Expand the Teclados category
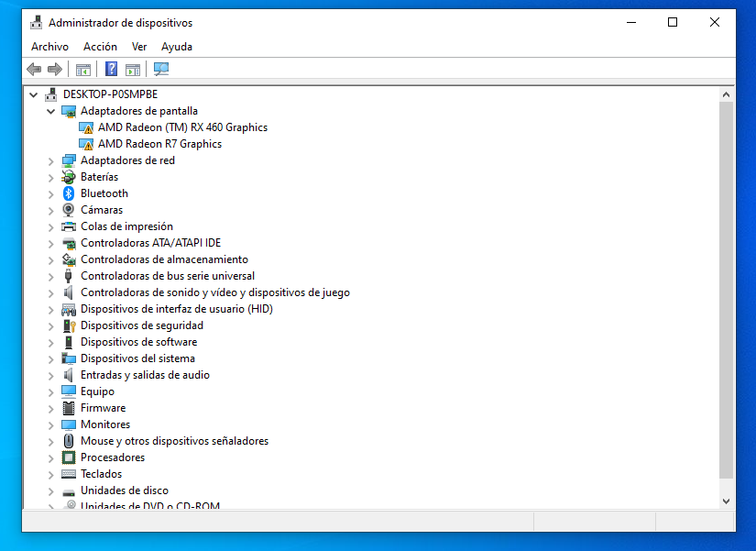Screen dimensions: 756x551 (x=51, y=474)
